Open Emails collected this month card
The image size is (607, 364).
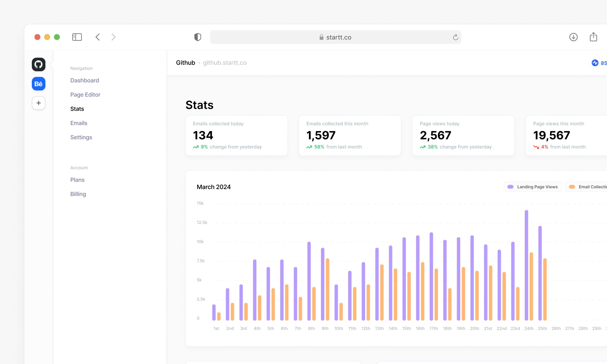click(350, 135)
